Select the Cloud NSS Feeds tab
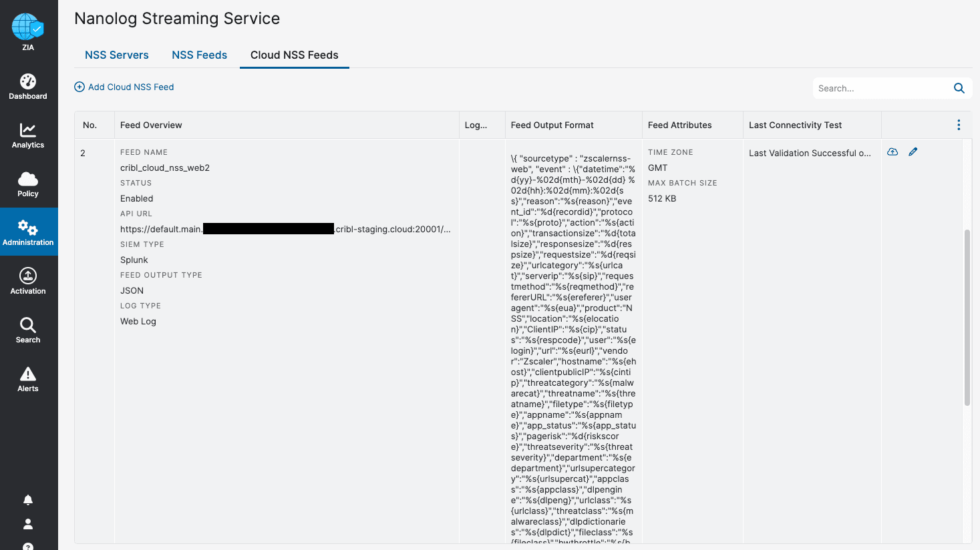Screen dimensions: 980x550 [x=294, y=55]
